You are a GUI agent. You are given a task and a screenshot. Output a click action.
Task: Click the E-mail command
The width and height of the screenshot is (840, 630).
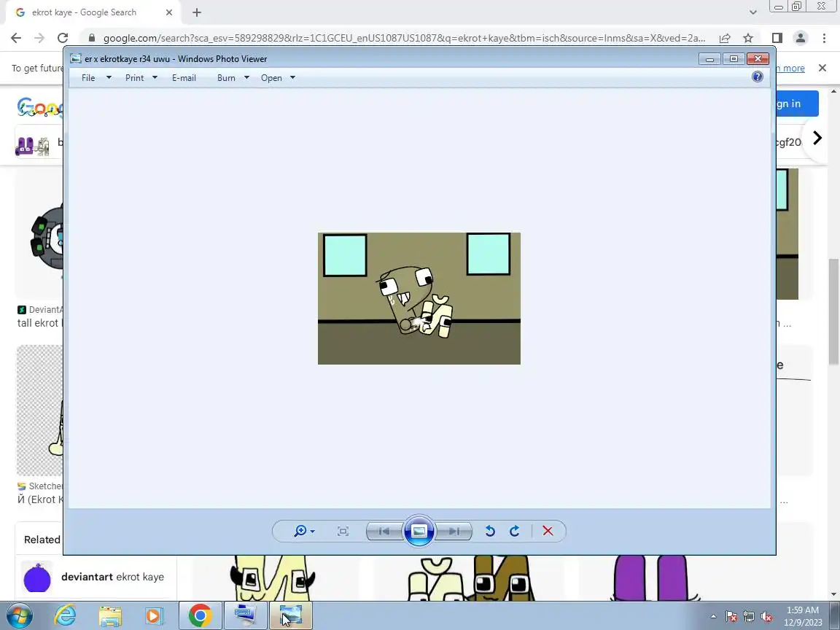point(184,78)
